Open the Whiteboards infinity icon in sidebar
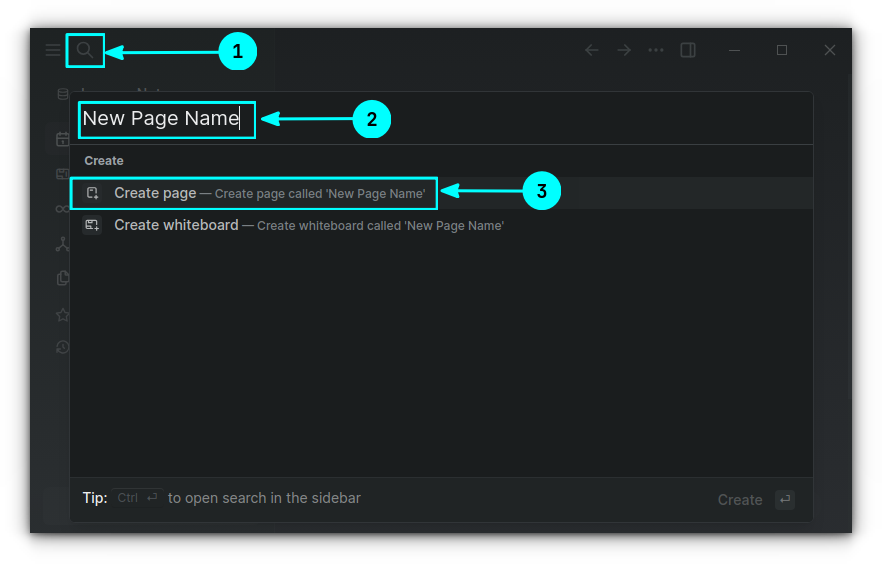Screen dimensions: 882x565 coord(63,208)
